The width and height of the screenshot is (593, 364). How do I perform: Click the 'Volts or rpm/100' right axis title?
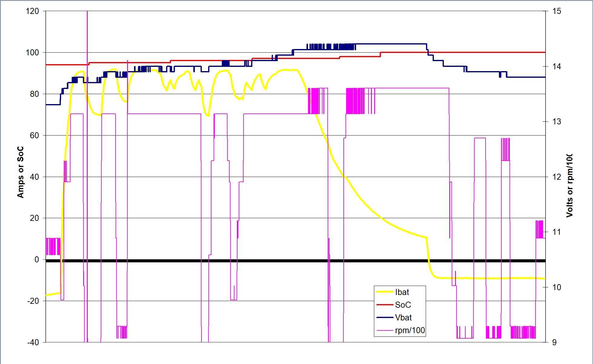569,185
